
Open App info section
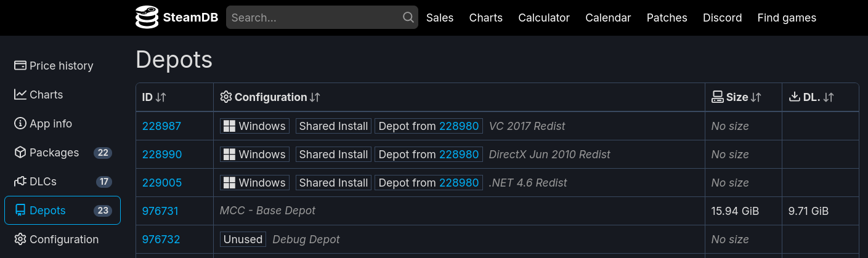click(x=62, y=123)
